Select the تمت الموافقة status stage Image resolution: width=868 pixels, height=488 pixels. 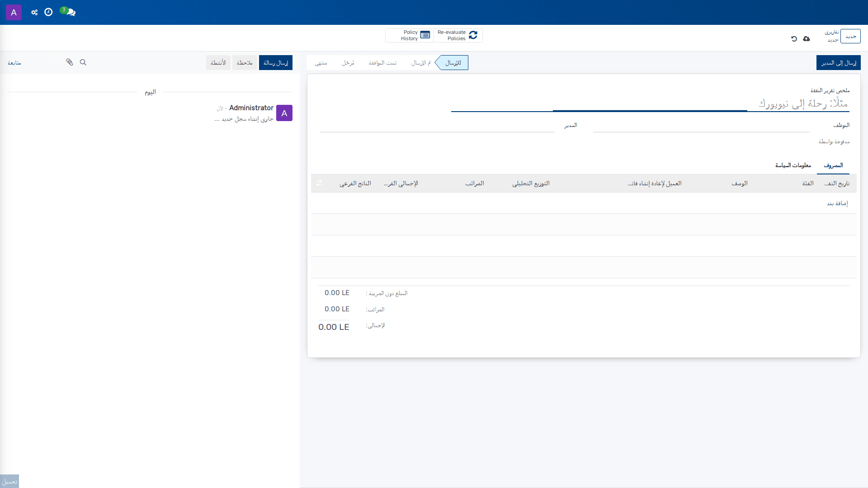[x=382, y=63]
